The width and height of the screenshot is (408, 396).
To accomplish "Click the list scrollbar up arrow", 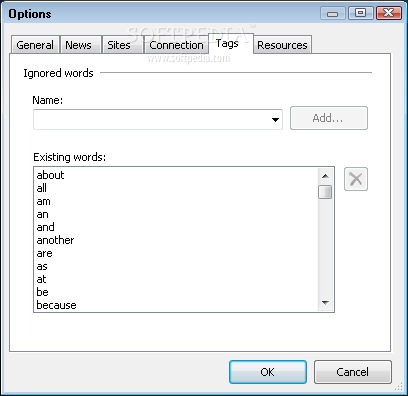I will click(x=325, y=176).
